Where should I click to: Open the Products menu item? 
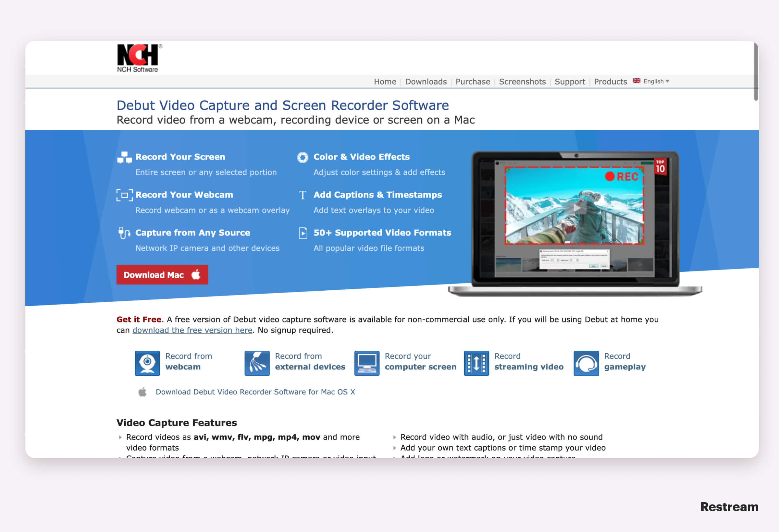[x=611, y=81]
